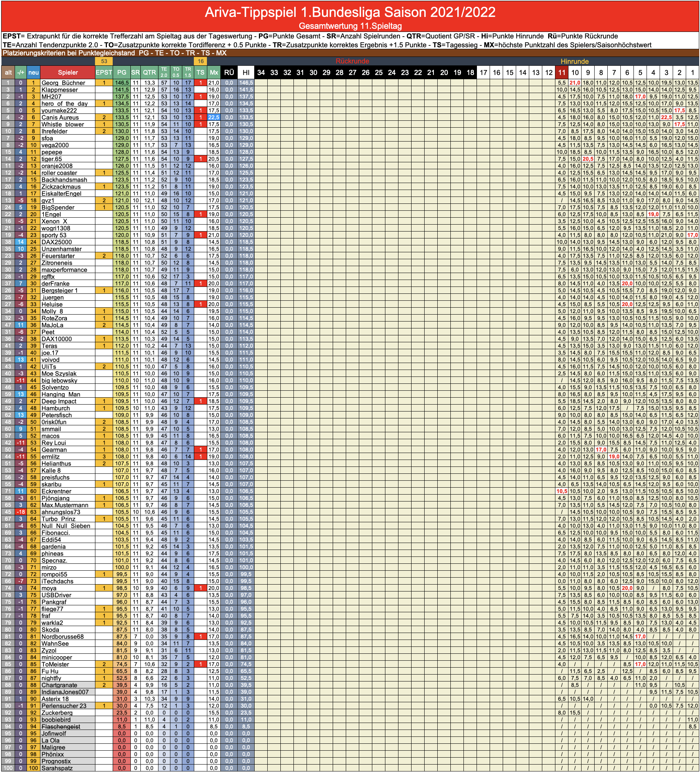
Task: Select player name 'Backhandsmash'
Action: click(x=64, y=180)
